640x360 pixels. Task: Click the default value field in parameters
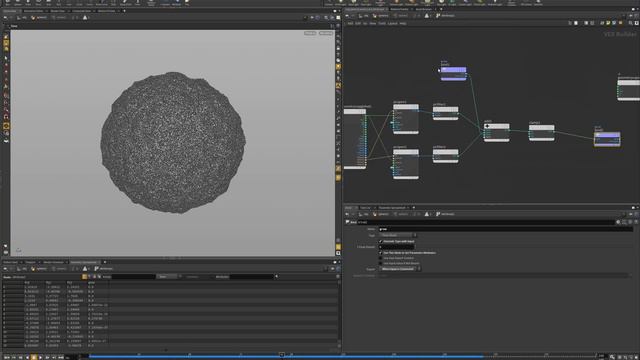click(397, 247)
